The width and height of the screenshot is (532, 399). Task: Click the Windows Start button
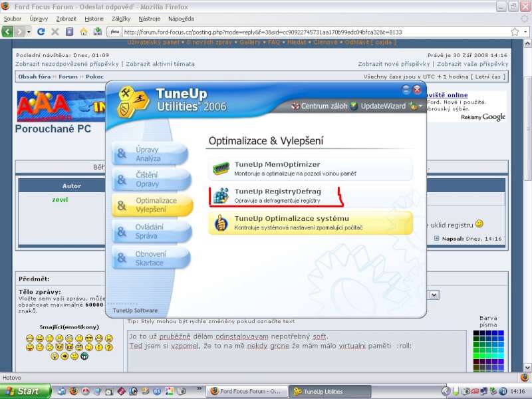coord(25,391)
